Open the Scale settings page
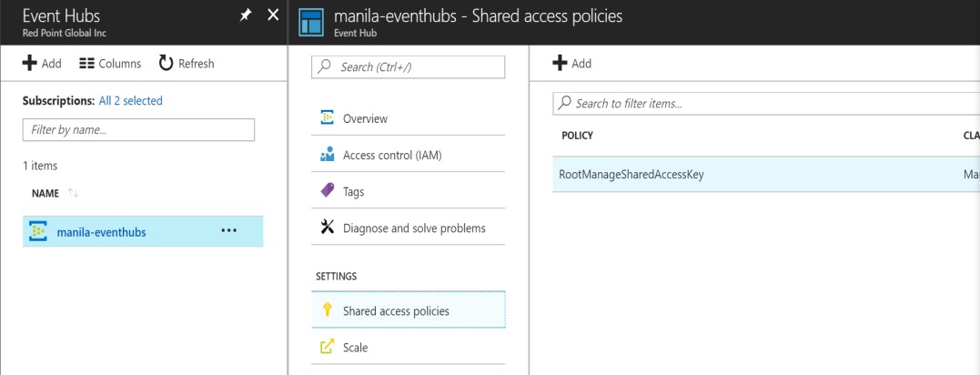The image size is (980, 375). pos(355,347)
